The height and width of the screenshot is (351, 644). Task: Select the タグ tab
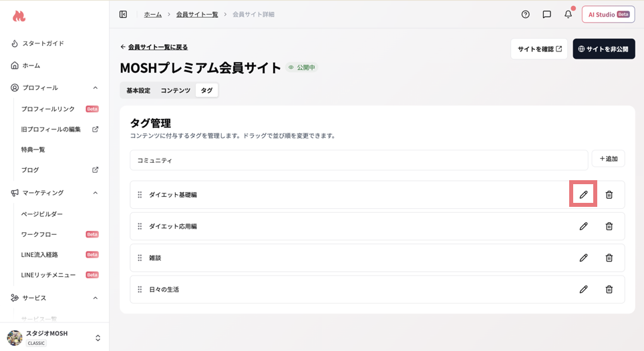click(x=206, y=90)
